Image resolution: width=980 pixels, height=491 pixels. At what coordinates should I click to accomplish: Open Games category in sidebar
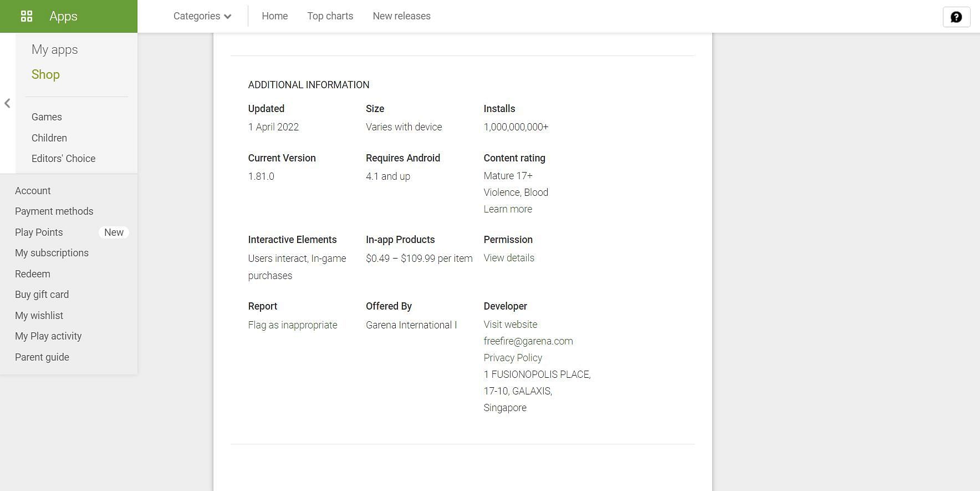point(47,117)
